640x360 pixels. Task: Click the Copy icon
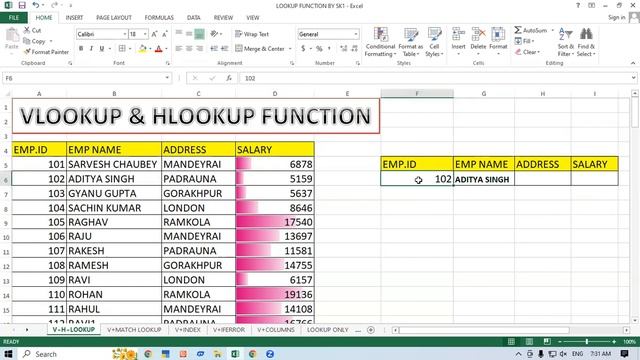click(x=27, y=41)
